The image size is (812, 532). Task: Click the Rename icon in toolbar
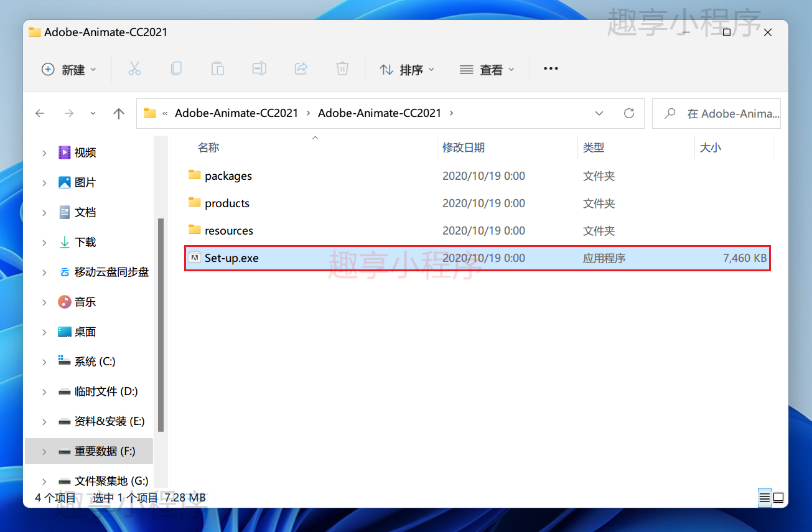[x=259, y=69]
